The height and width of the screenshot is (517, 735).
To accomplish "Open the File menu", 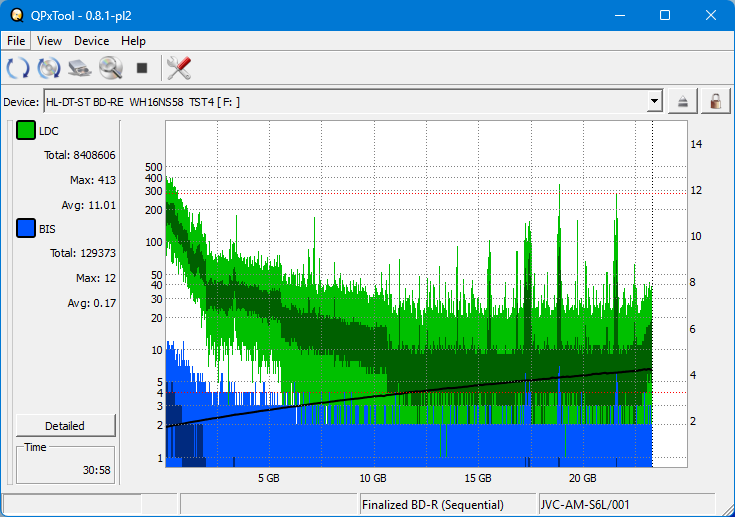I will (x=17, y=41).
